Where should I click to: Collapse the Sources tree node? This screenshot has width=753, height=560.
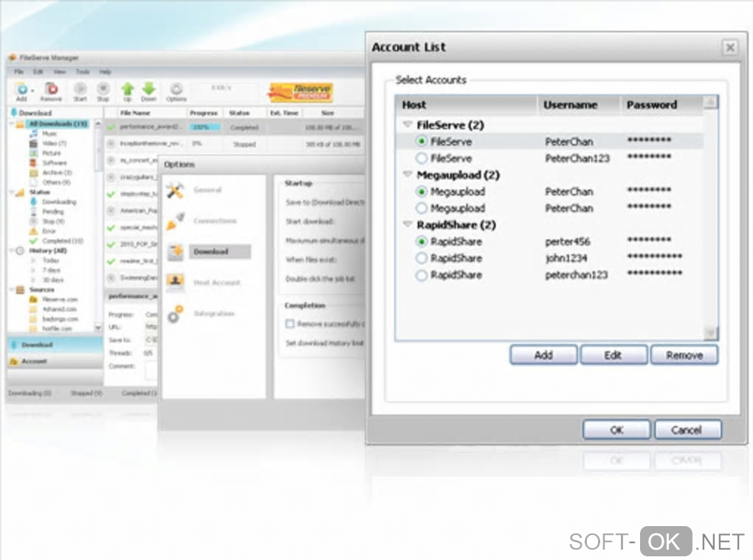click(x=12, y=289)
